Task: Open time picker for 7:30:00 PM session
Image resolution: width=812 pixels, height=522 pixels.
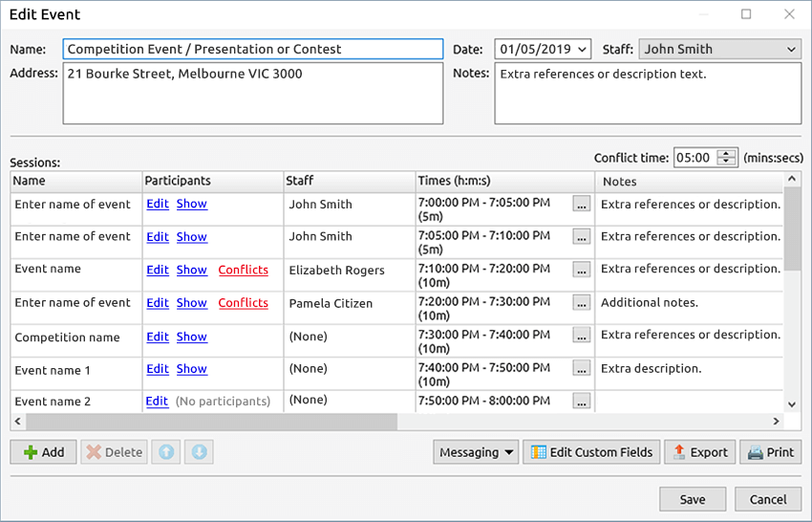Action: [x=582, y=336]
